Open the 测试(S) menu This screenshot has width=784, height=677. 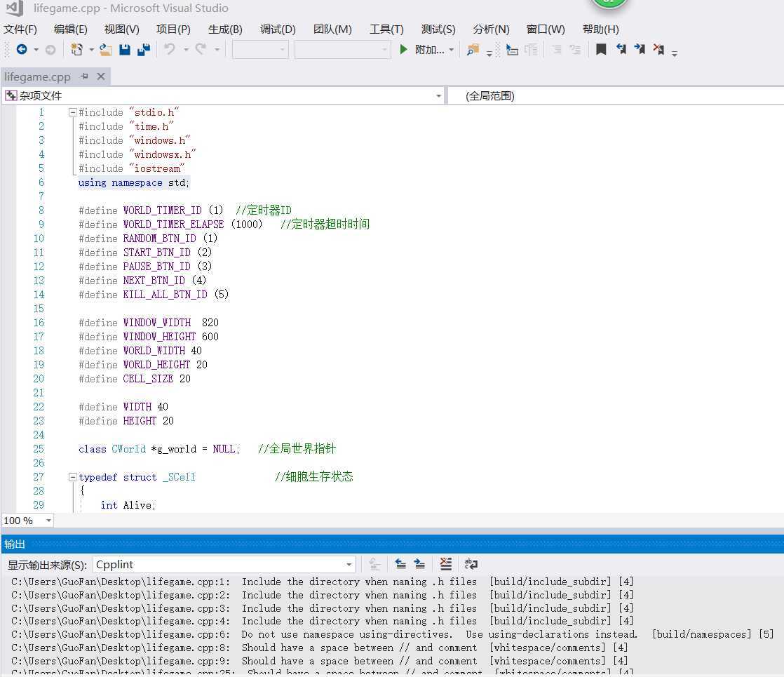click(438, 29)
